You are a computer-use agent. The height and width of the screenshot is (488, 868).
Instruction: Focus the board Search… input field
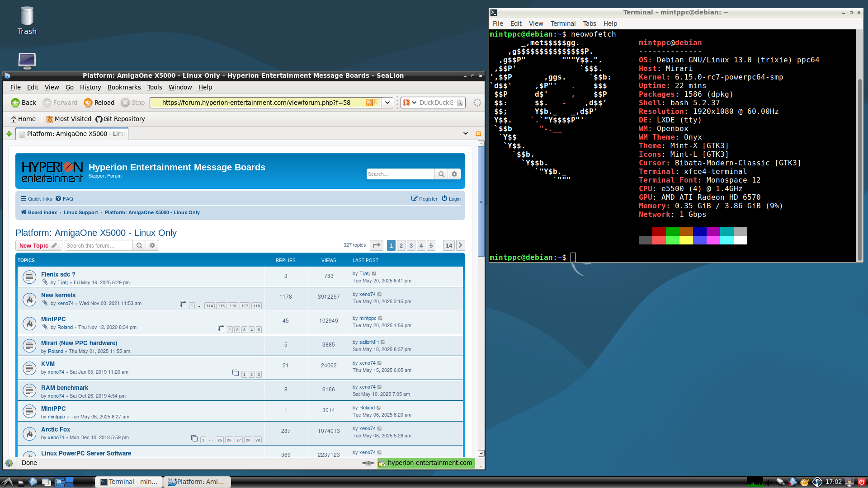pyautogui.click(x=401, y=174)
